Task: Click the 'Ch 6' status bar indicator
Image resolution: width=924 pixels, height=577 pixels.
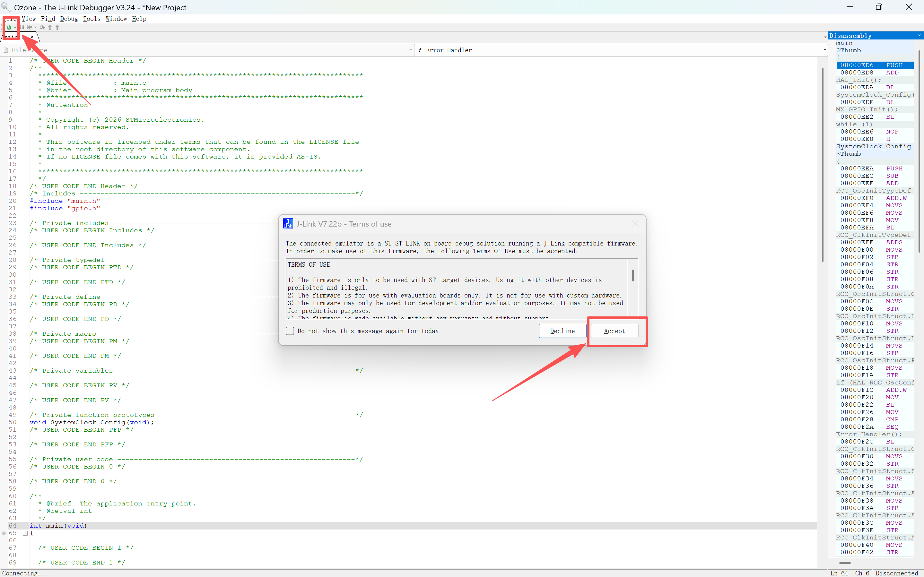Action: tap(862, 573)
